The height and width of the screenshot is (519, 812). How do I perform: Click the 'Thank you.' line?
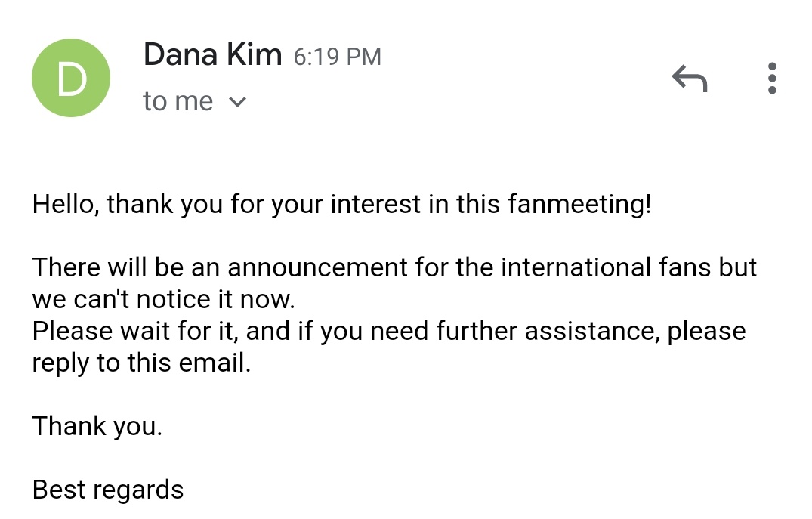tap(97, 426)
